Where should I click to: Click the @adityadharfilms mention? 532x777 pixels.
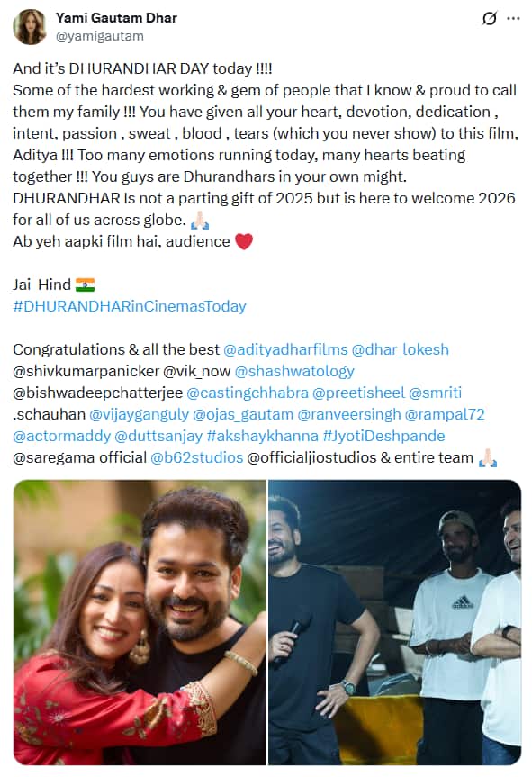click(x=285, y=349)
